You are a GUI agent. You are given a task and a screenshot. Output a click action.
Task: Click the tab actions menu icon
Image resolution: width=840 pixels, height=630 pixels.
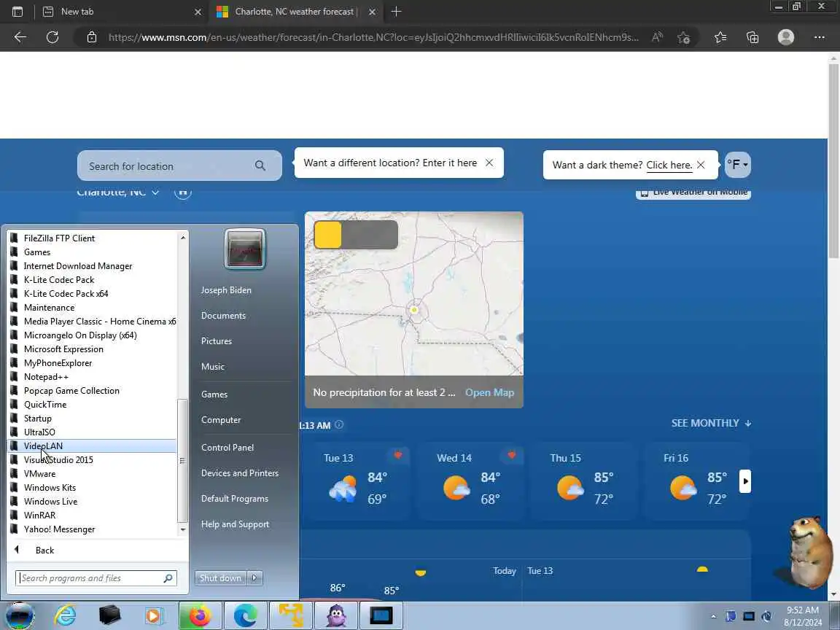click(17, 11)
